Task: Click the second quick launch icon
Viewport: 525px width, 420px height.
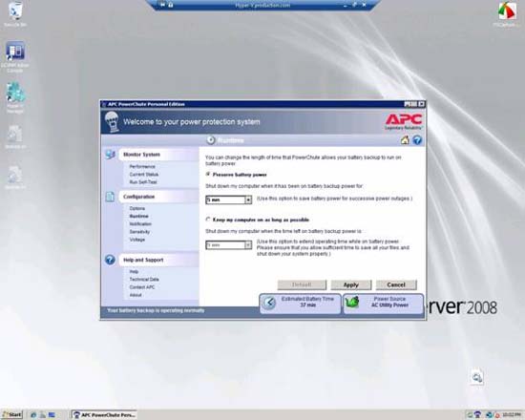Action: click(43, 415)
